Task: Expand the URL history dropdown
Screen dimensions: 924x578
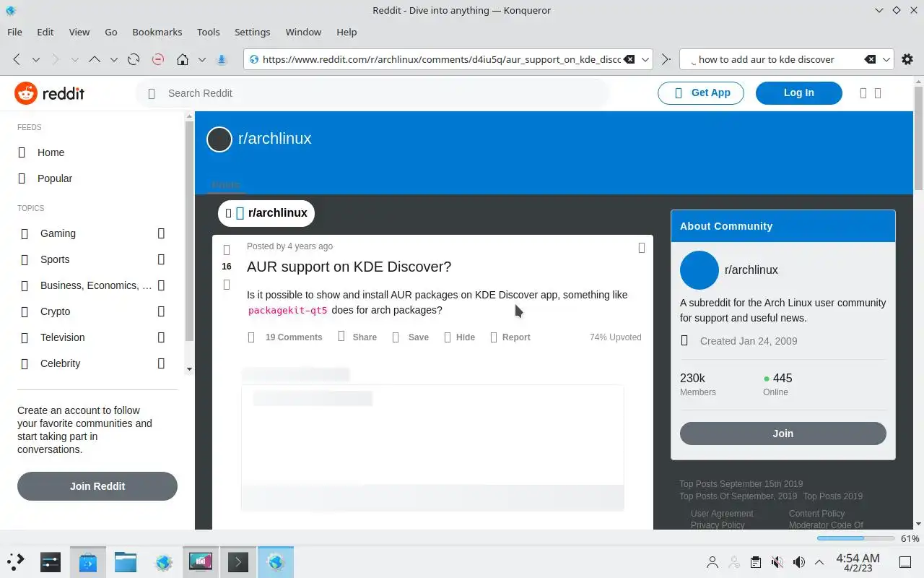Action: click(646, 59)
